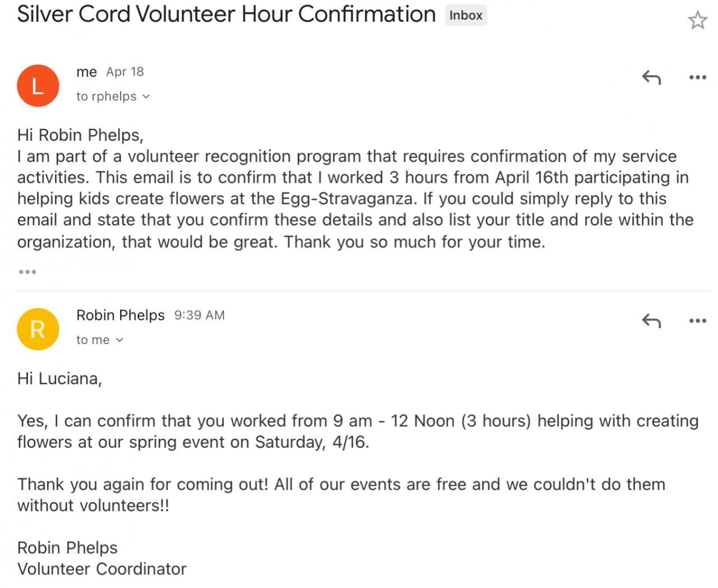The image size is (718, 588).
Task: Click the 'Hi Luciana,' greeting line
Action: (59, 379)
